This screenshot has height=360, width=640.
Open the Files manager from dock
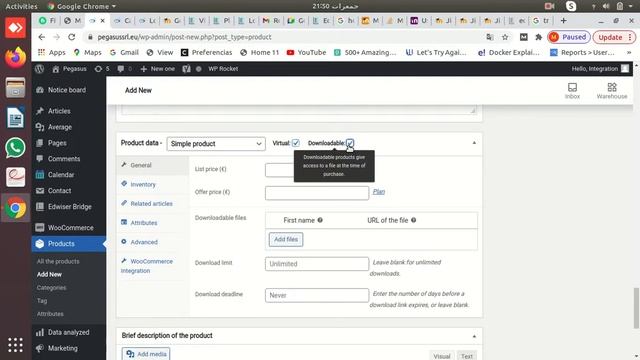point(16,87)
